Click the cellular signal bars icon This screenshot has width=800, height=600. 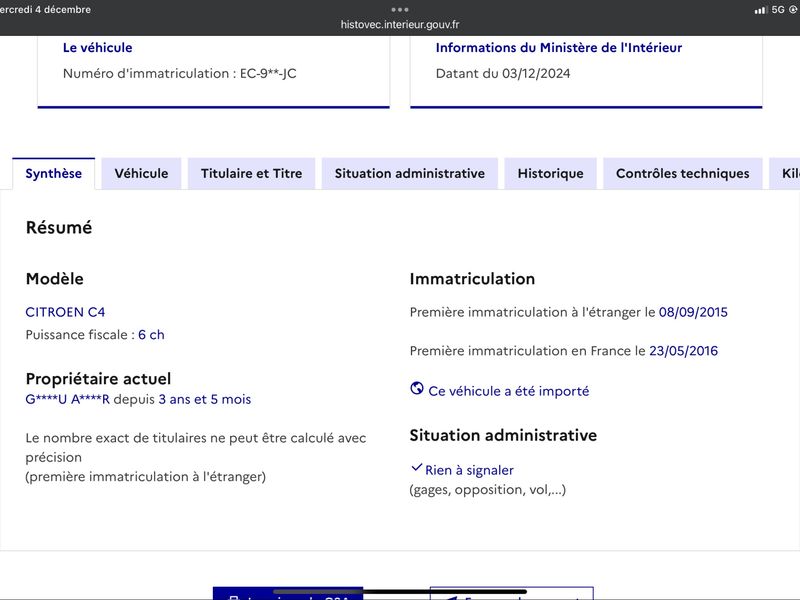[x=761, y=10]
